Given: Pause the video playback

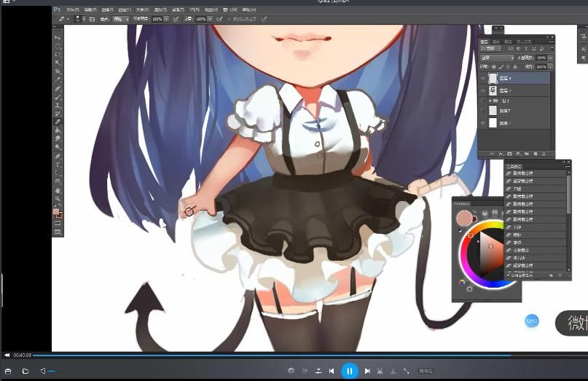Looking at the screenshot, I should point(350,372).
